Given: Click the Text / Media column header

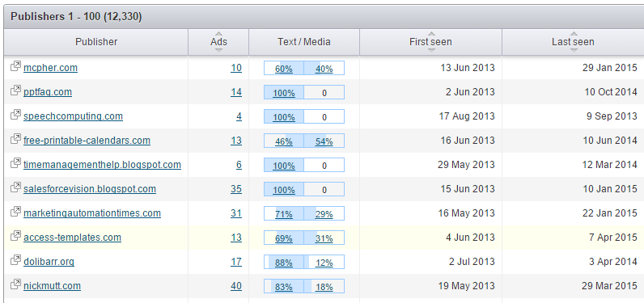Looking at the screenshot, I should click(x=304, y=42).
